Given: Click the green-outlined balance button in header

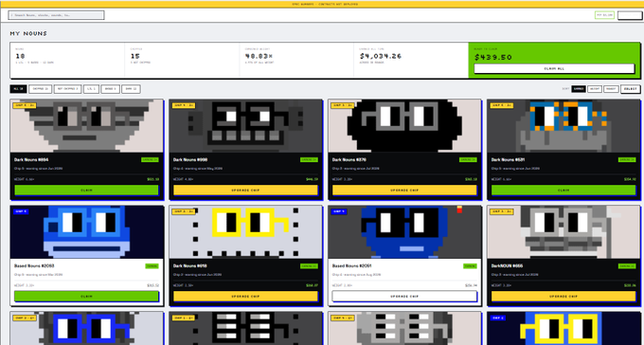Looking at the screenshot, I should coord(604,15).
